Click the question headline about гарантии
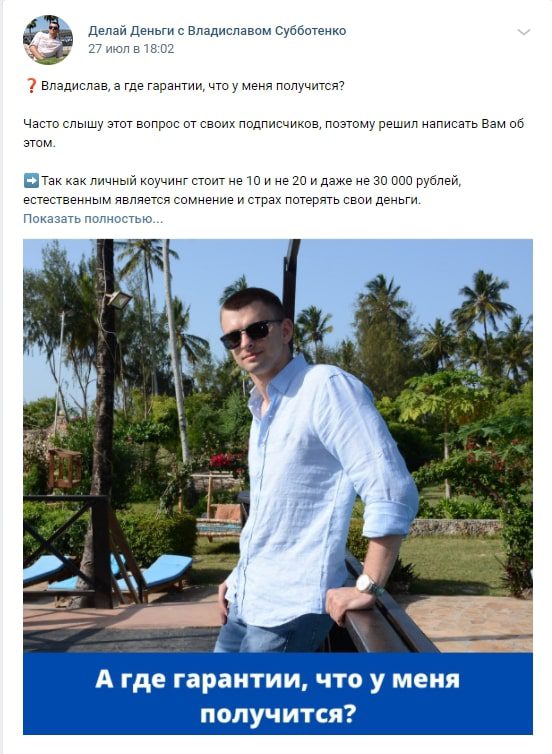 tap(192, 86)
